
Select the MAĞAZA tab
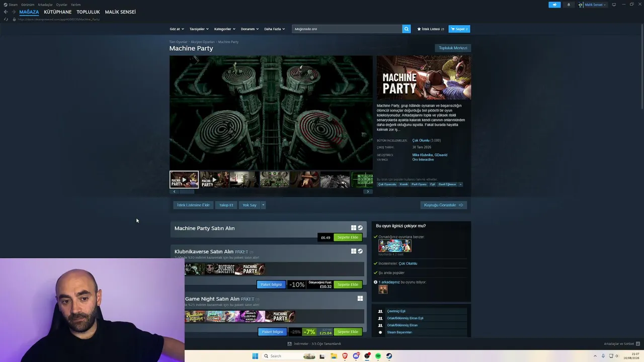click(x=29, y=12)
